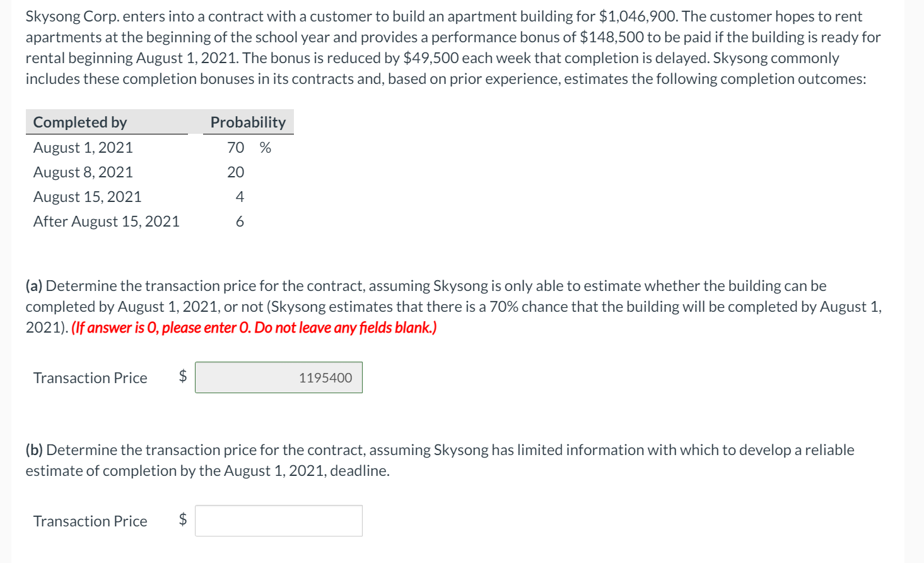Click the 'Transaction Price' label in part (b)
Viewport: 924px width, 563px height.
[x=90, y=521]
